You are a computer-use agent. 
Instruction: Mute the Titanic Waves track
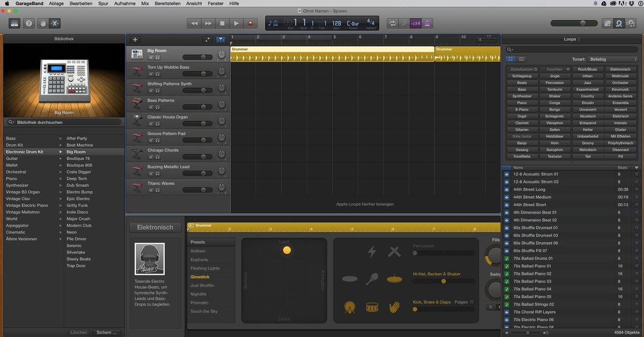pyautogui.click(x=151, y=191)
